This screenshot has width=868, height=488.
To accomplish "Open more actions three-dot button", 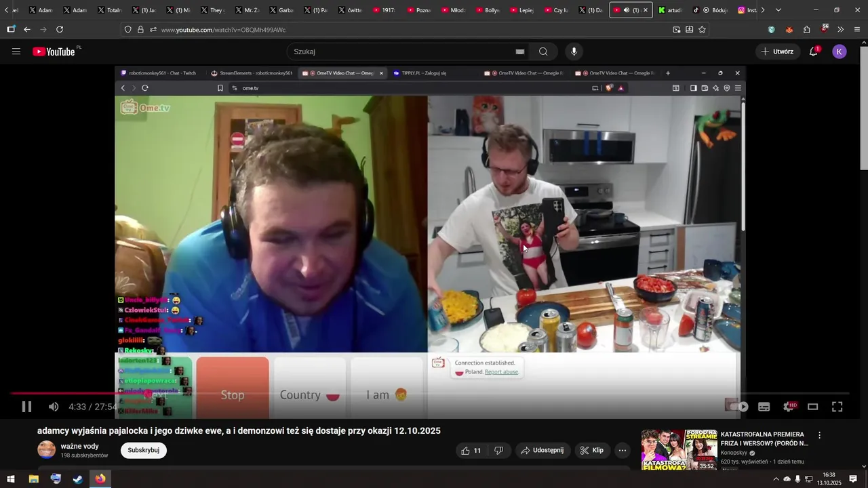I will click(623, 450).
